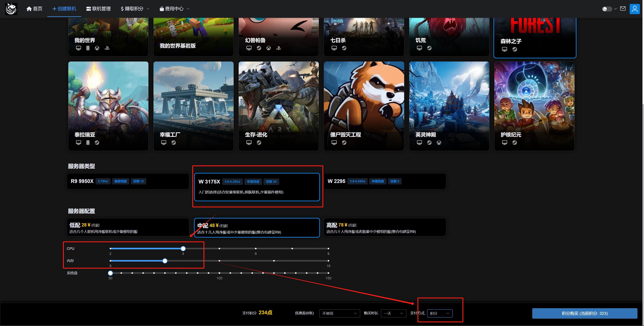Expand the 费用中心 menu
Screen dimensions: 644x326
click(174, 9)
